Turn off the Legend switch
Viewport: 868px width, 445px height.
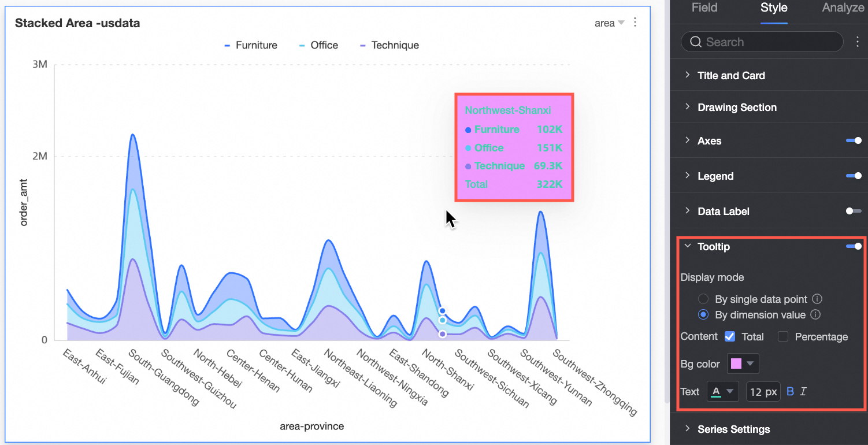pos(854,176)
